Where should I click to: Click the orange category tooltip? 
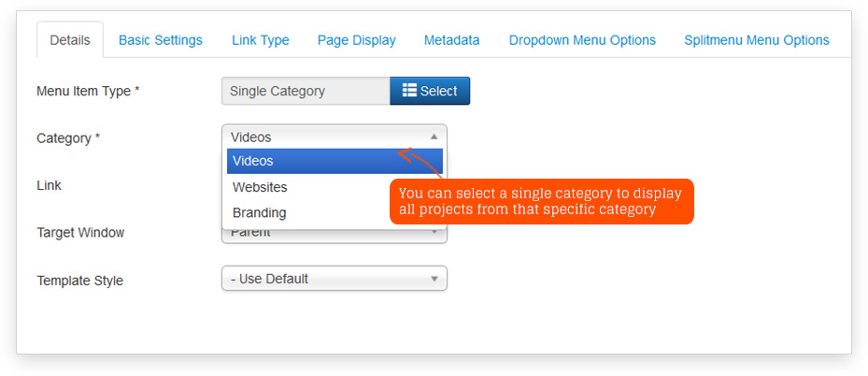[541, 201]
